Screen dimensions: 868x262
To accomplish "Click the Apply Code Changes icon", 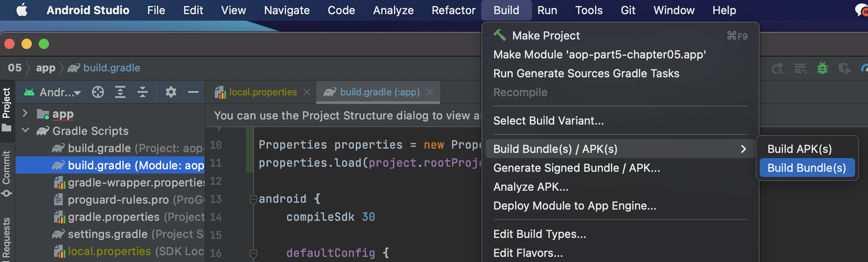I will pyautogui.click(x=800, y=68).
